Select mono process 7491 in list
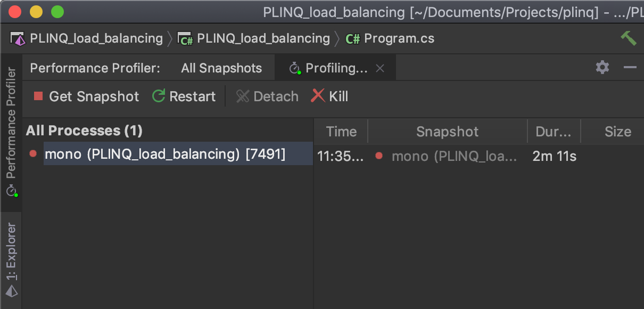 point(165,154)
